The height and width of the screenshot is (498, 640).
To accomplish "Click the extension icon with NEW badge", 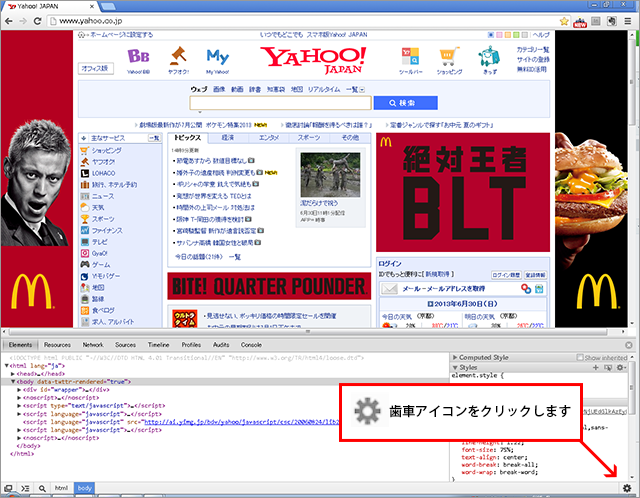I will coord(580,22).
